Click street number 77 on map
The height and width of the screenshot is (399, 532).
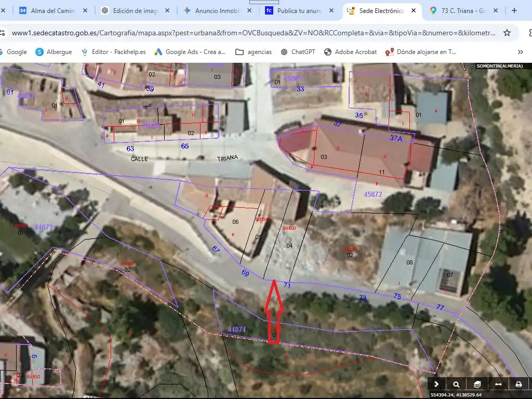(x=440, y=307)
